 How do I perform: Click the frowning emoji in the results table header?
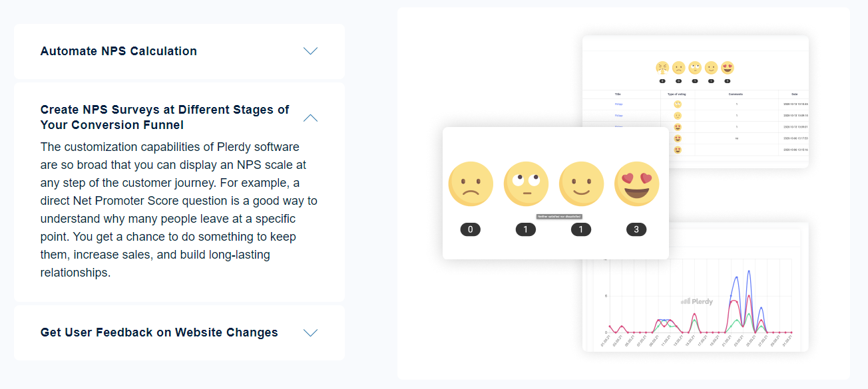[677, 66]
